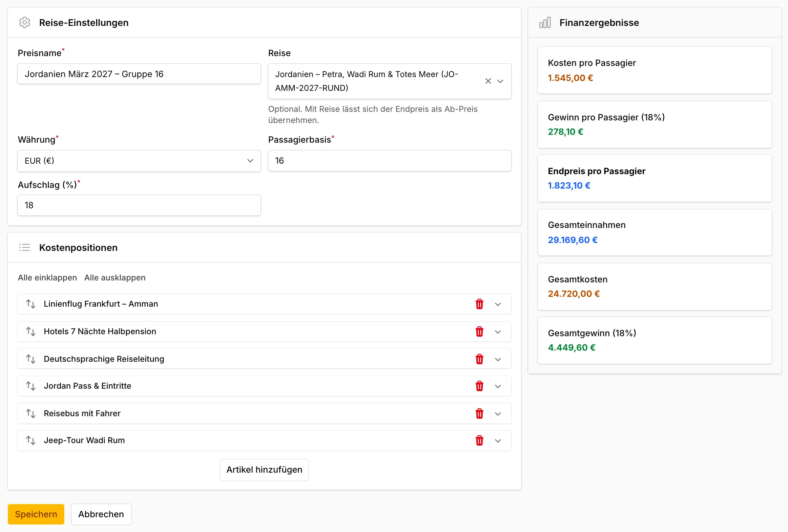The height and width of the screenshot is (532, 788).
Task: Click reorder arrows for Hotels 7 Nächte Halbpension
Action: (31, 332)
